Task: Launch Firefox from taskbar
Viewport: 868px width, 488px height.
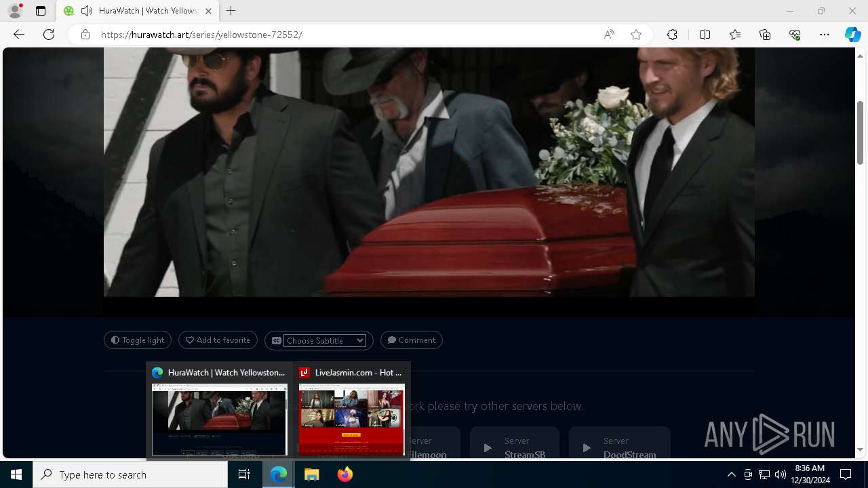Action: [x=344, y=474]
